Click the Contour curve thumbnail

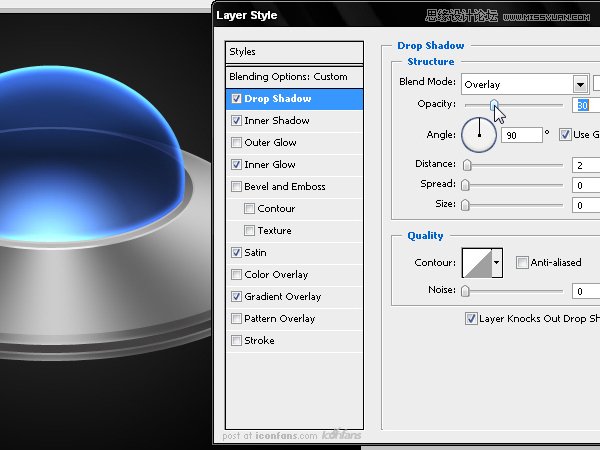[x=476, y=263]
